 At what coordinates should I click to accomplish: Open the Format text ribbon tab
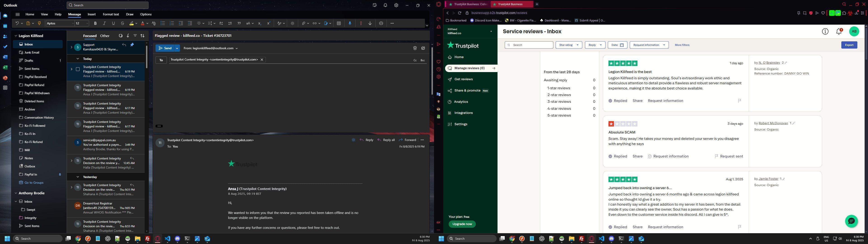coord(111,14)
